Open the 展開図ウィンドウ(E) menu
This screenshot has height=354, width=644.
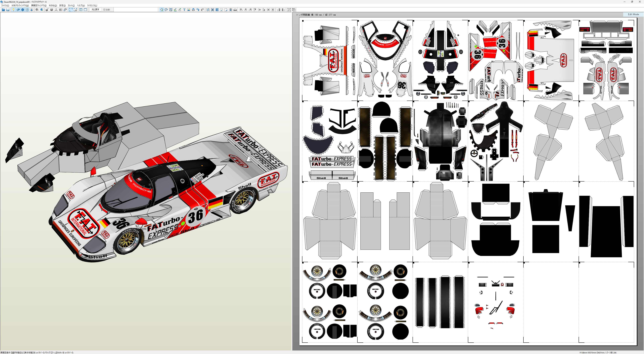pyautogui.click(x=39, y=6)
